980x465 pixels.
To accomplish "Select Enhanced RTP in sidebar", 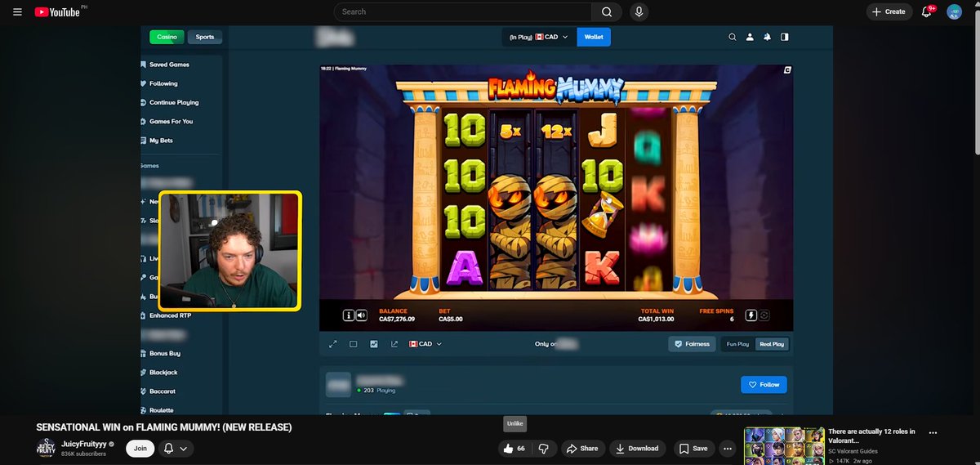I will 170,315.
